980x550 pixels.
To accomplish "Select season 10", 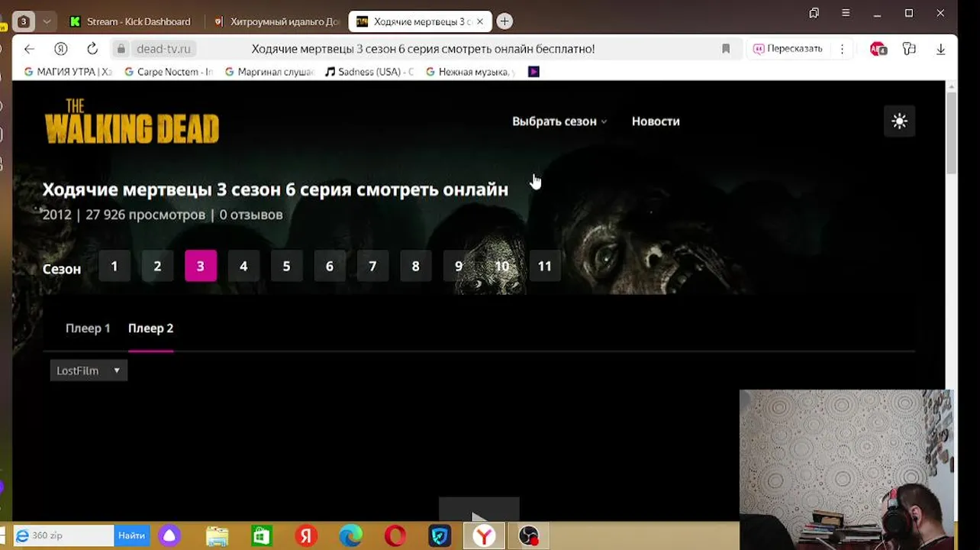I will click(x=501, y=266).
